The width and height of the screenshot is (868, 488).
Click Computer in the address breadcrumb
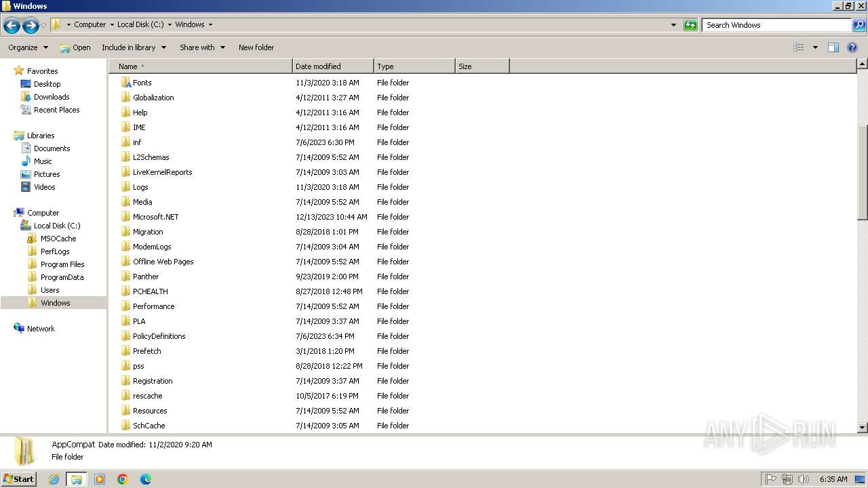click(x=90, y=24)
